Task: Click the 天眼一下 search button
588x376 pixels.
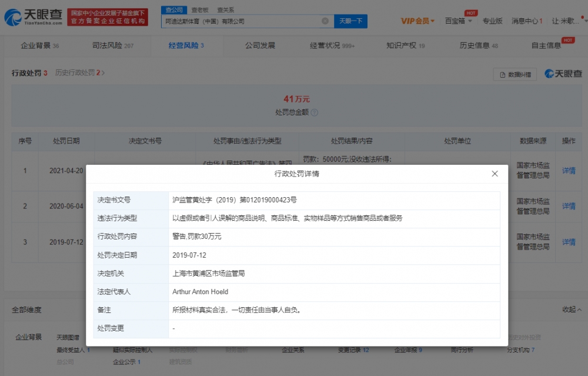Action: pyautogui.click(x=350, y=21)
